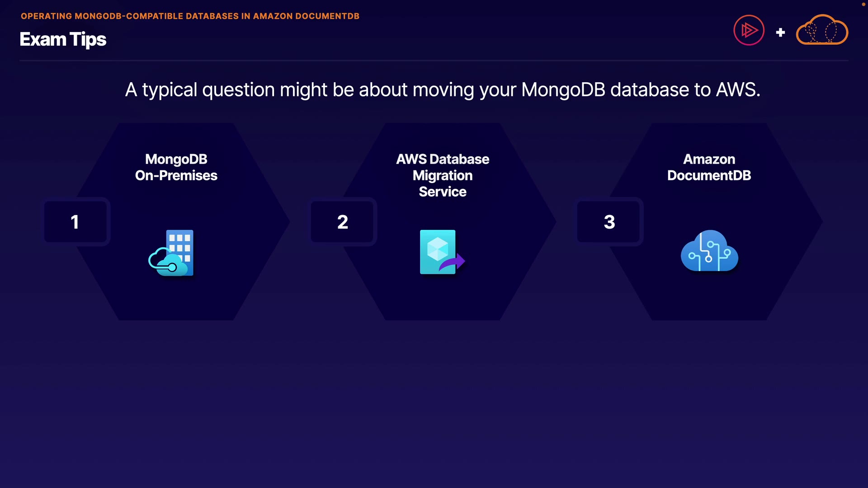The height and width of the screenshot is (488, 868).
Task: Click the orange course title text
Action: [x=190, y=16]
